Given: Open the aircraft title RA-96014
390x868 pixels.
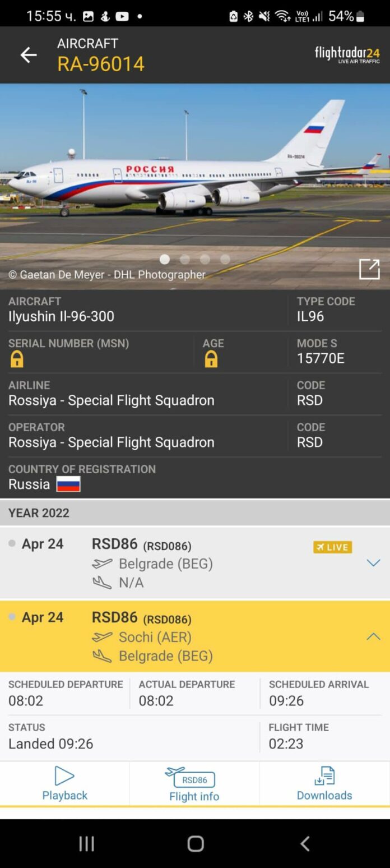Looking at the screenshot, I should coord(101,64).
